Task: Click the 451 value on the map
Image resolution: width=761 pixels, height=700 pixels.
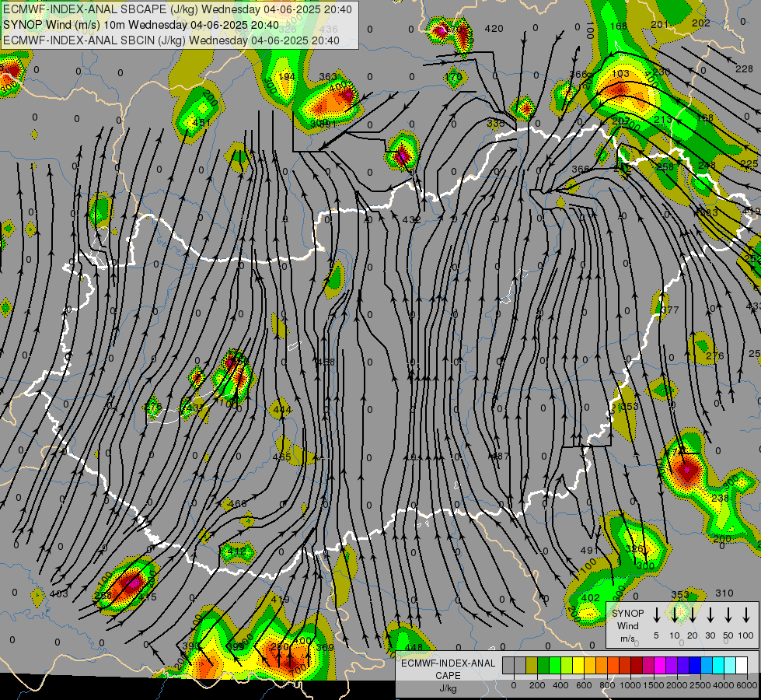Action: click(201, 122)
